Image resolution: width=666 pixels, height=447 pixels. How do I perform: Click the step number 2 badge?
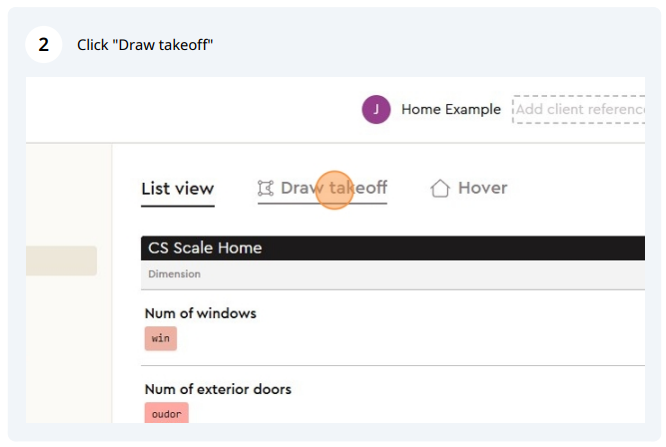pyautogui.click(x=44, y=45)
